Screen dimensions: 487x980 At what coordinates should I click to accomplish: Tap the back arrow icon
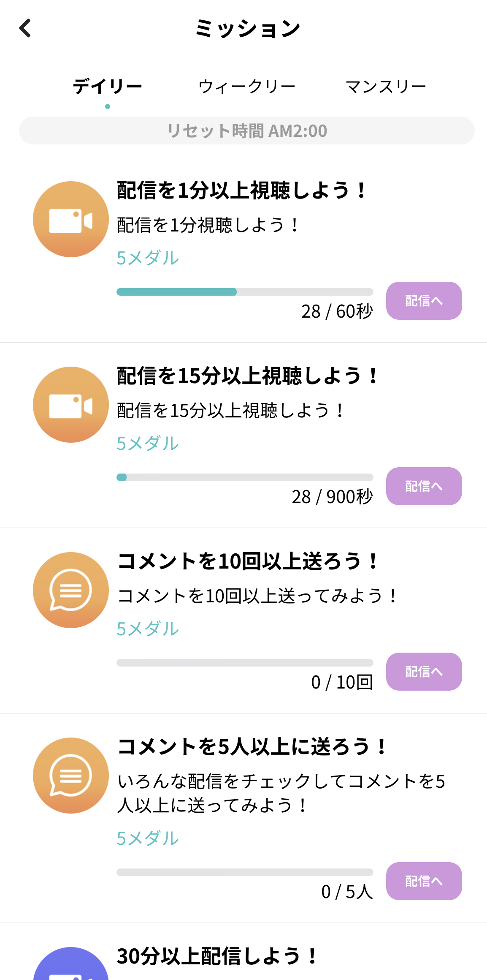[25, 28]
